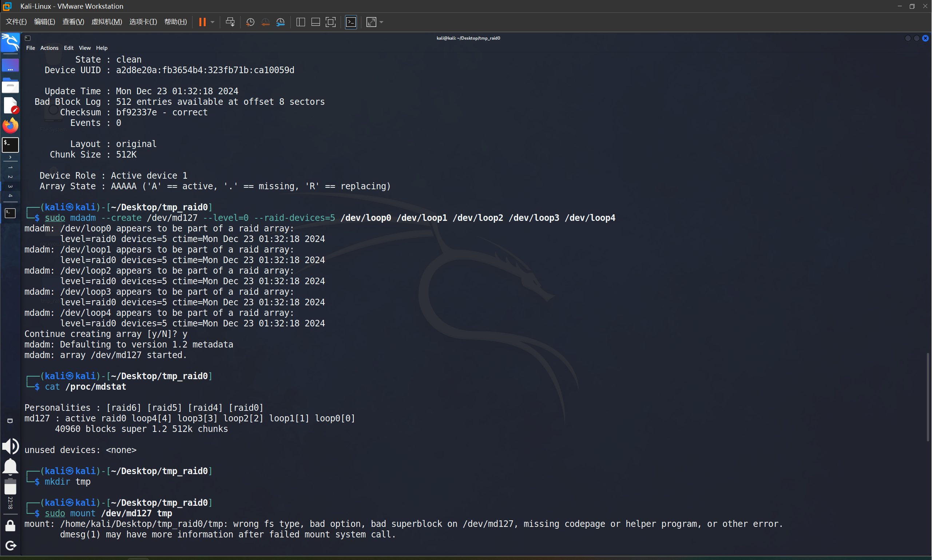Open the VMware 编辑(E) menu
The height and width of the screenshot is (560, 932).
pos(44,22)
